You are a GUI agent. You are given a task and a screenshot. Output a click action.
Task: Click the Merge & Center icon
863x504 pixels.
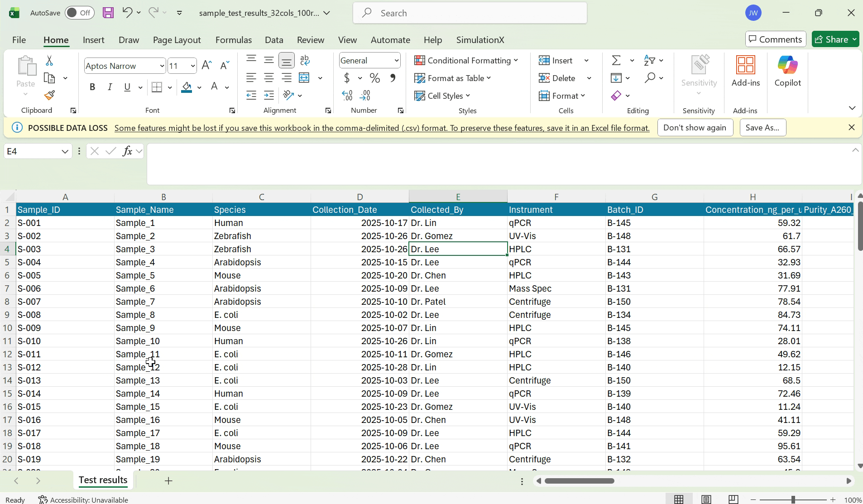304,78
